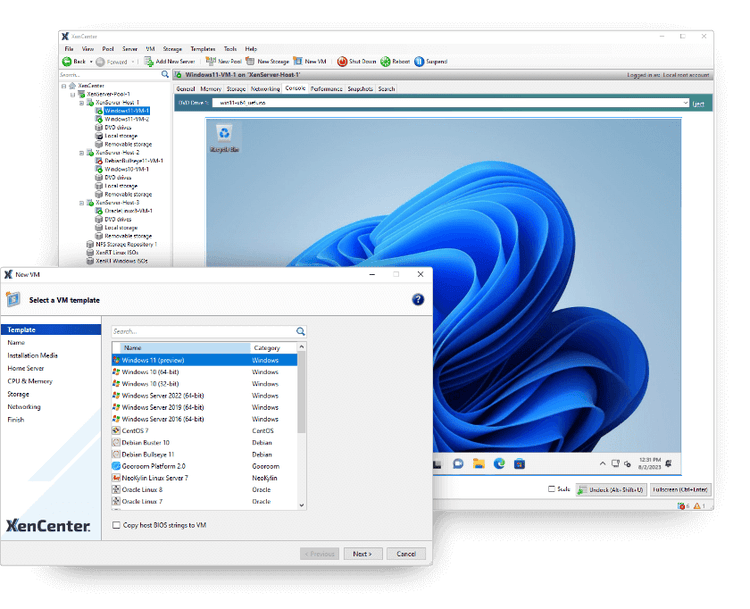The width and height of the screenshot is (750, 609).
Task: Click the template list scroll-down arrow
Action: 301,505
